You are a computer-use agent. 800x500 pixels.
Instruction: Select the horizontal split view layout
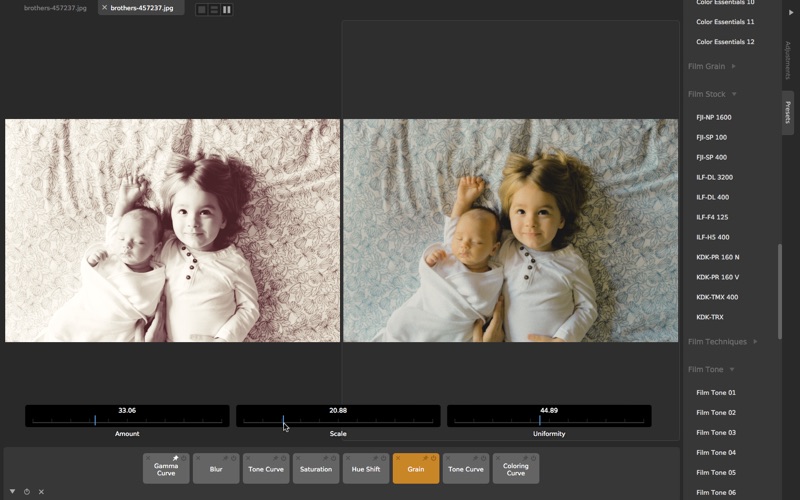[x=214, y=9]
